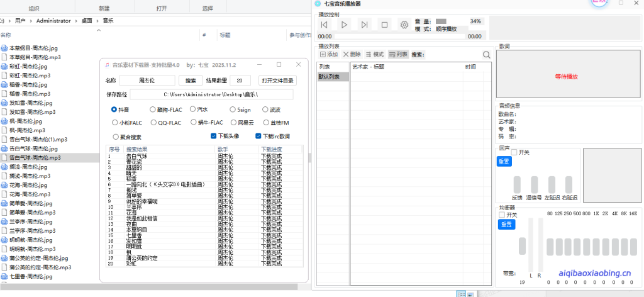
Task: Enable the 均衡器 开关 checkbox
Action: point(501,215)
